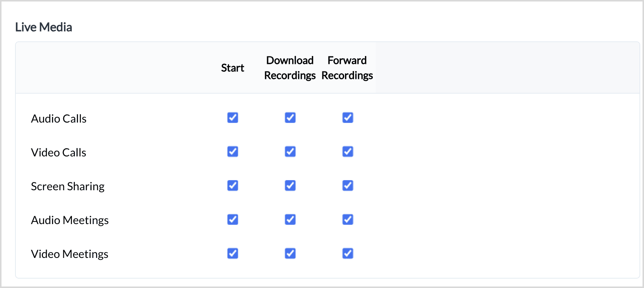
Task: Toggle Download Recordings for Video Calls
Action: 290,152
